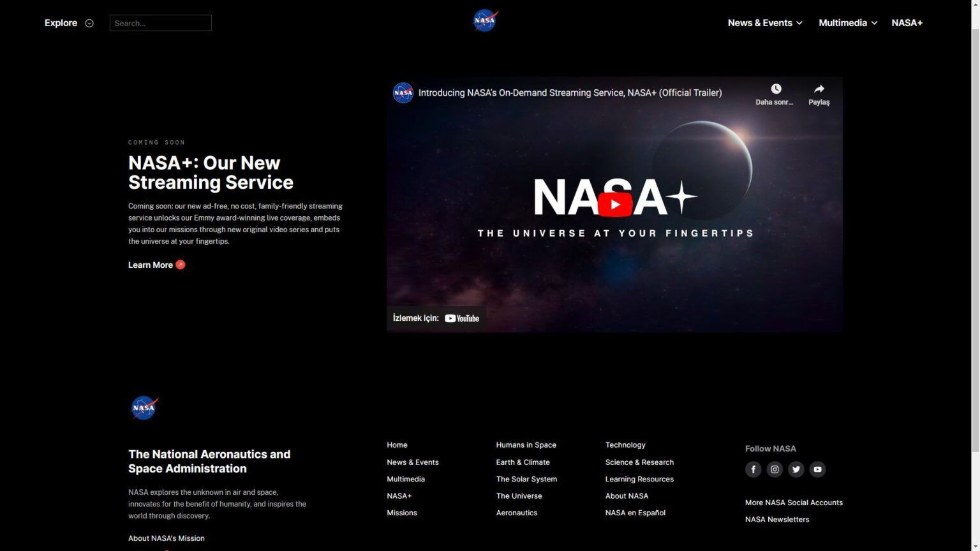Click the NASA logo in the footer

(x=144, y=407)
